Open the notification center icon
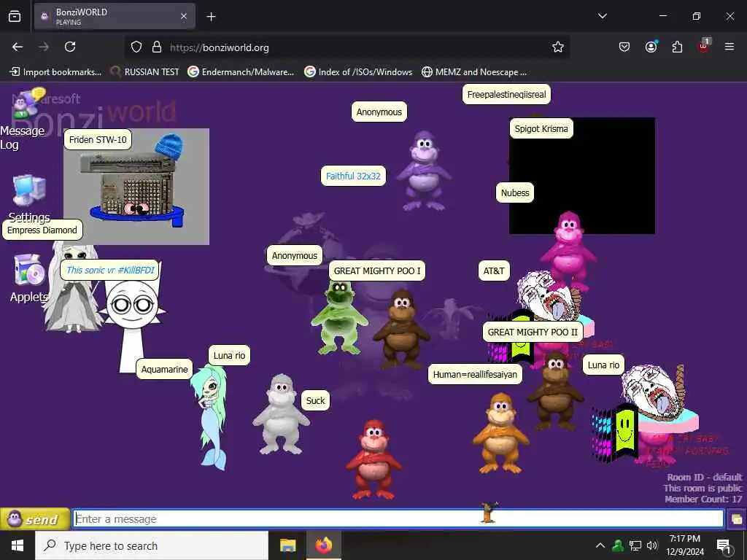The image size is (747, 560). (724, 545)
